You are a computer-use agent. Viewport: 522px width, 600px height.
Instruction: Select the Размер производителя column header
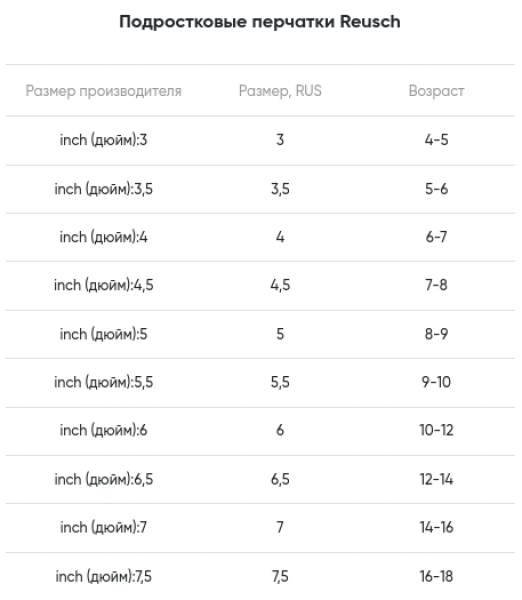click(103, 91)
